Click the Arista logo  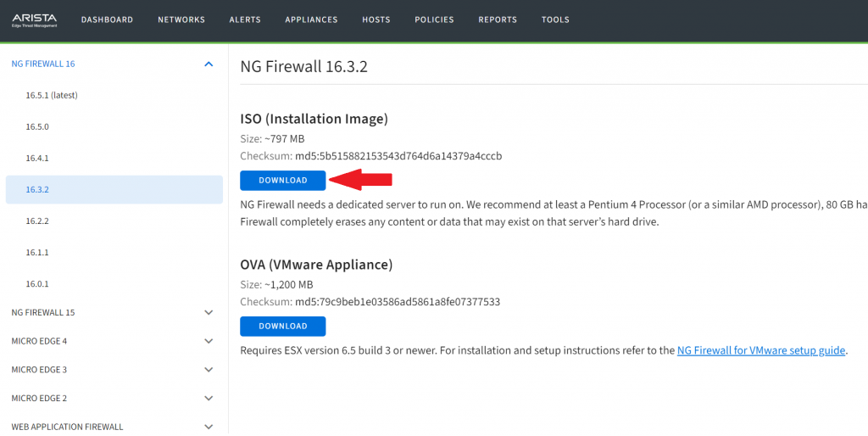[34, 20]
